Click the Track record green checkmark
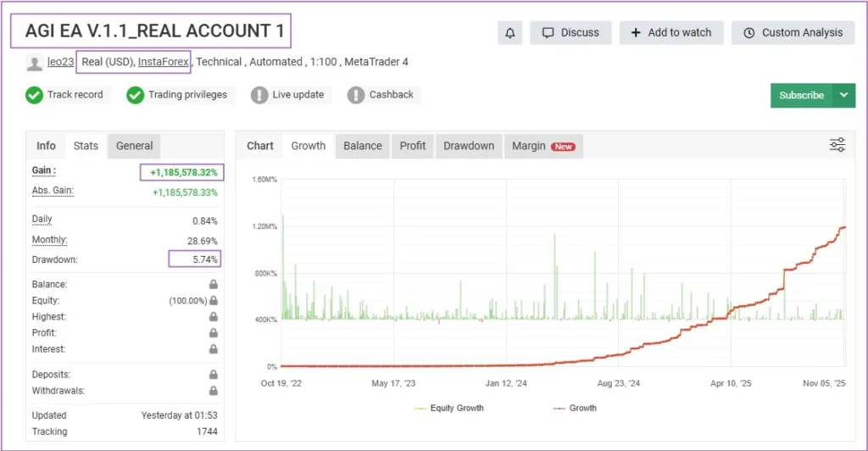This screenshot has width=868, height=451. (34, 95)
